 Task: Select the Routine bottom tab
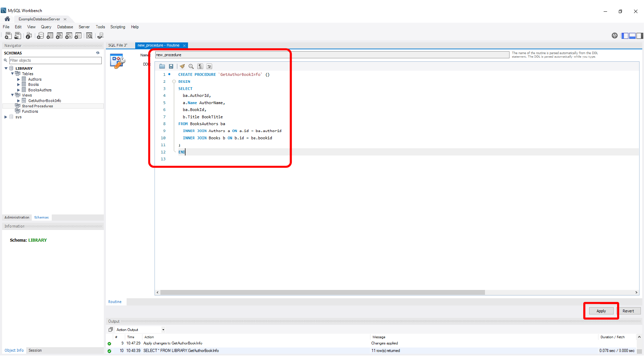pos(115,302)
